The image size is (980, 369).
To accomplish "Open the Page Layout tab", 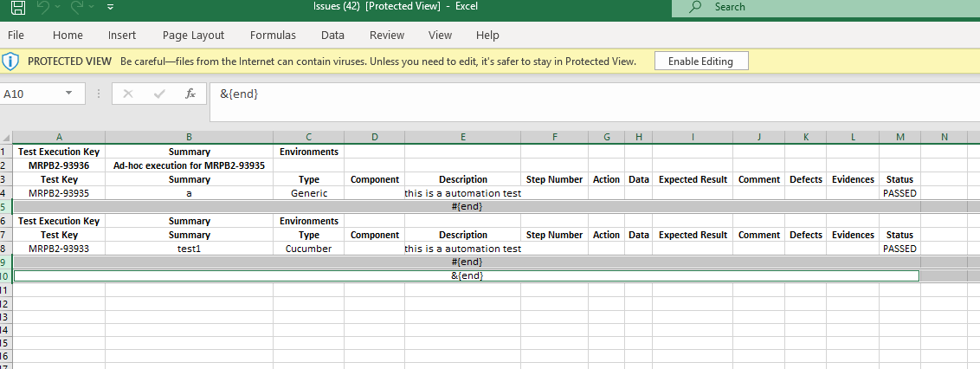I will (193, 35).
